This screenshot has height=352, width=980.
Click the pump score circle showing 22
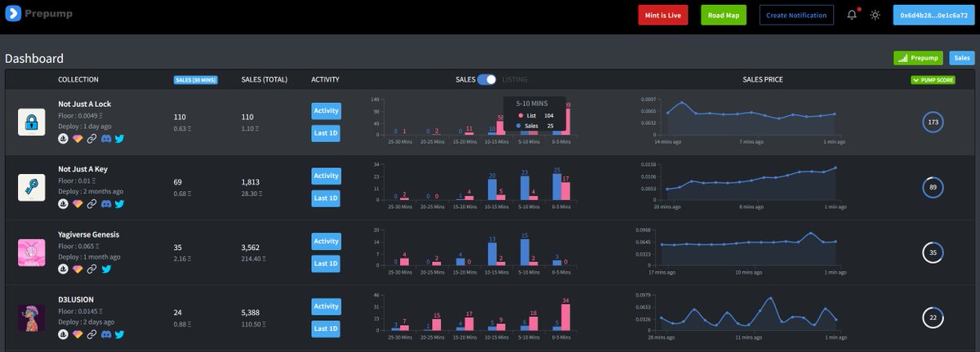[933, 318]
